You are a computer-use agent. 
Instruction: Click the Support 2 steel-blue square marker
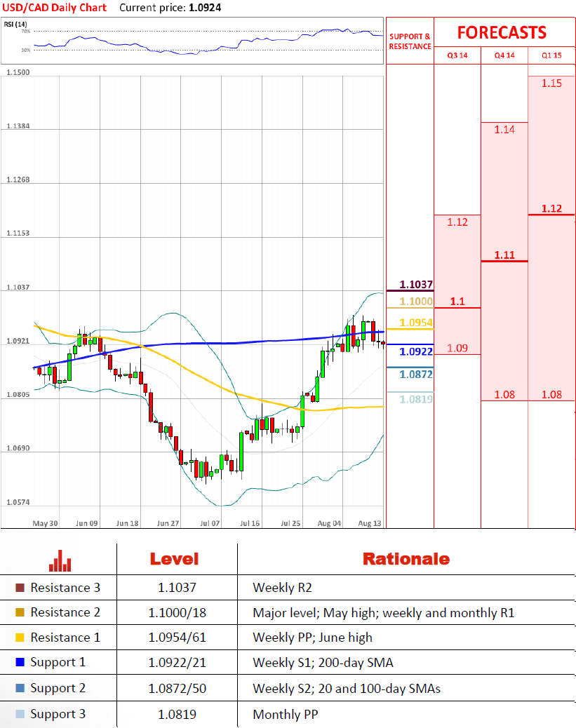pyautogui.click(x=20, y=689)
